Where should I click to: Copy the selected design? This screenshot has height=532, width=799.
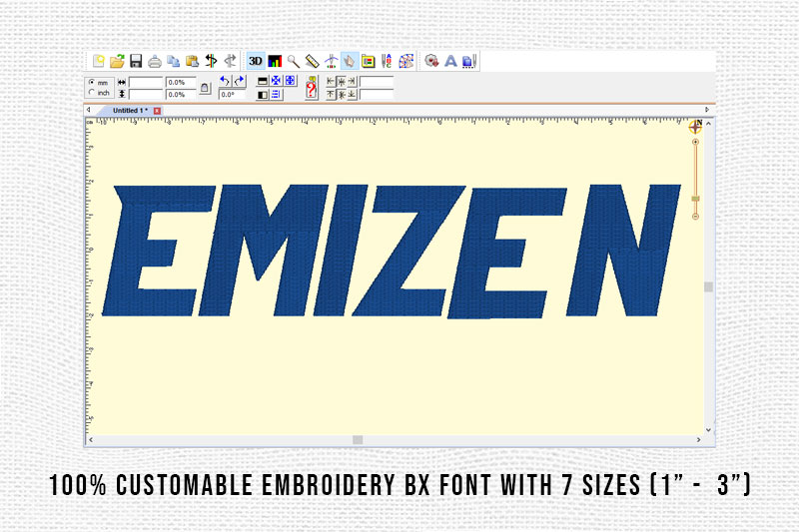pyautogui.click(x=174, y=61)
